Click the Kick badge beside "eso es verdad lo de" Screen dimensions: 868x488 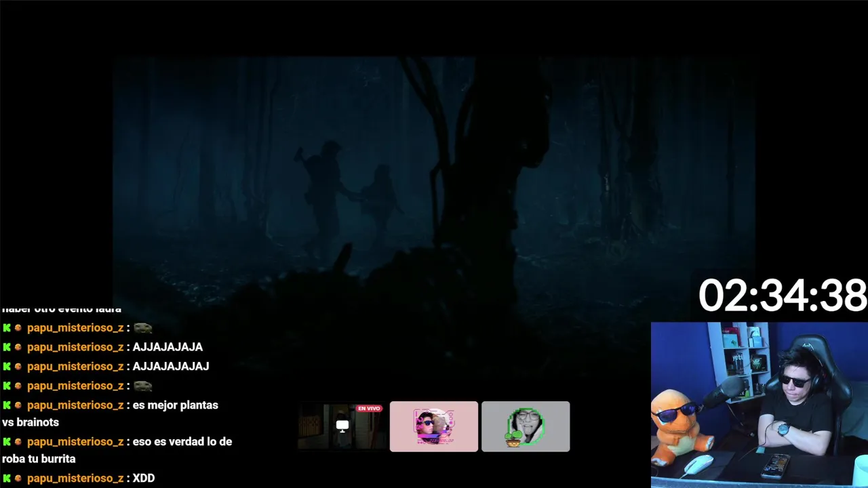point(7,442)
